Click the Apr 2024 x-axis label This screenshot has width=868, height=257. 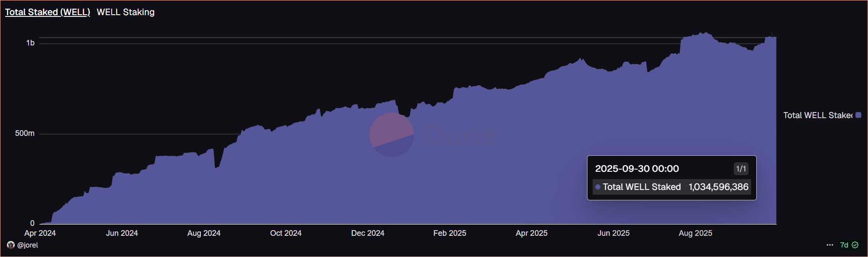pyautogui.click(x=40, y=233)
